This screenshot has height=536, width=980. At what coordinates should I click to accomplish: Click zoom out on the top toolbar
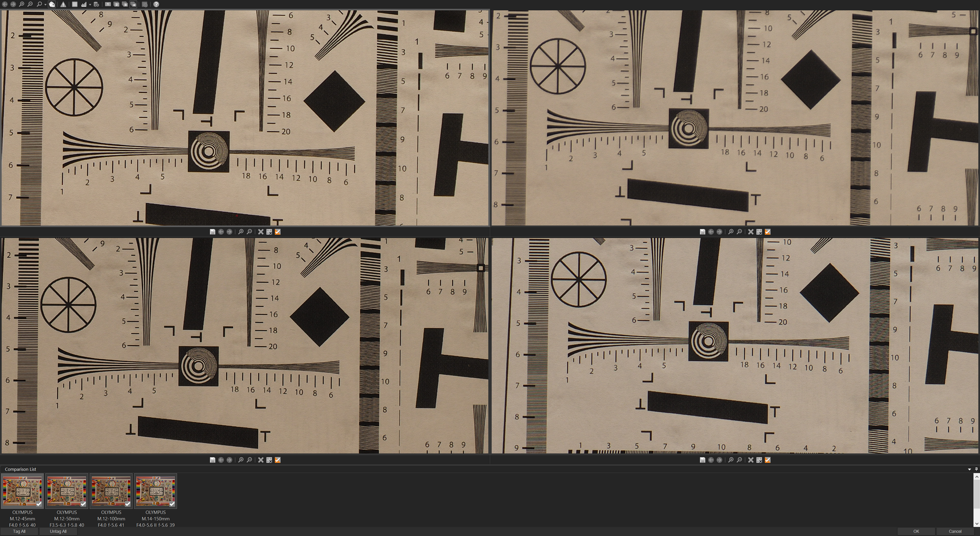pos(30,4)
